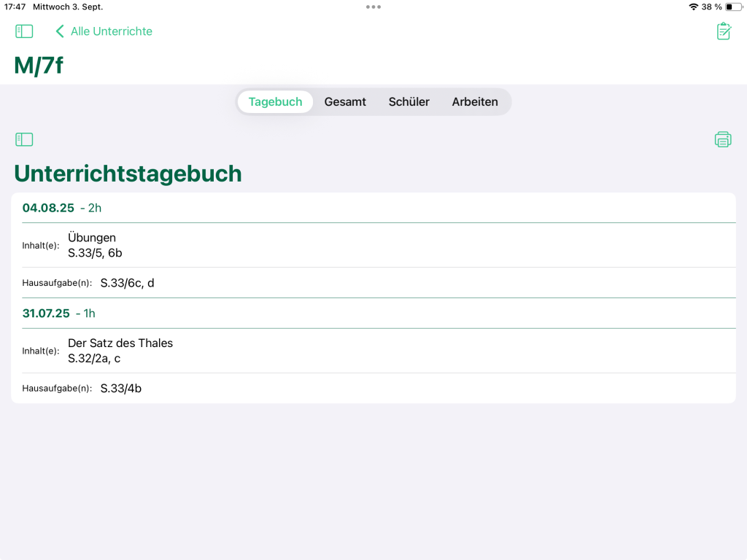Tap the Wi-Fi icon top right
Screen dimensions: 747x560
pyautogui.click(x=694, y=7)
